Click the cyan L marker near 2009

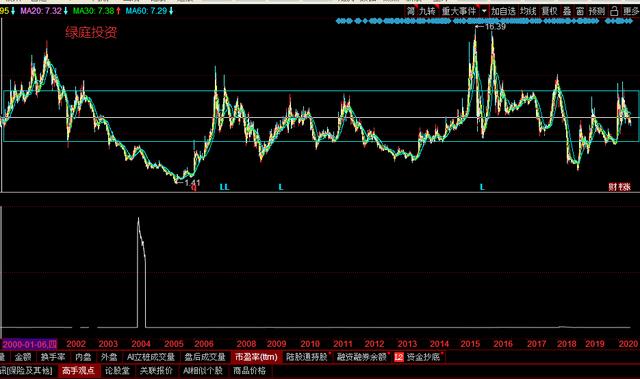coord(281,187)
